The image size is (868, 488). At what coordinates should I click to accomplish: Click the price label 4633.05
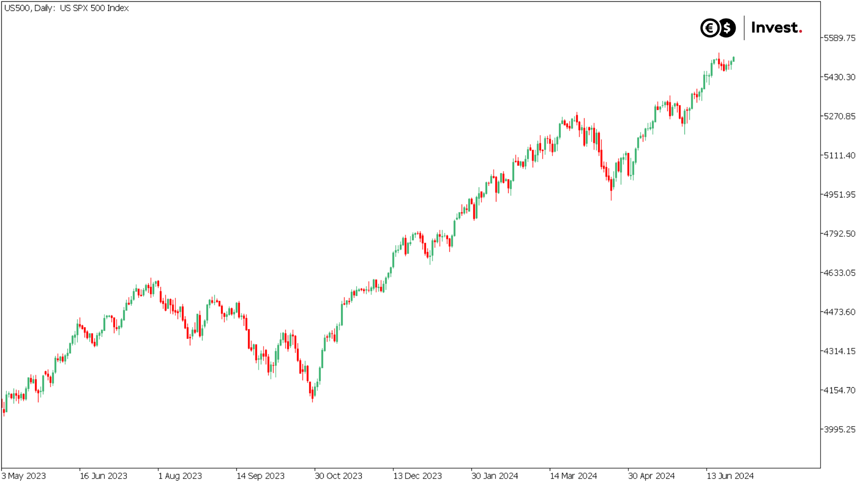[840, 273]
